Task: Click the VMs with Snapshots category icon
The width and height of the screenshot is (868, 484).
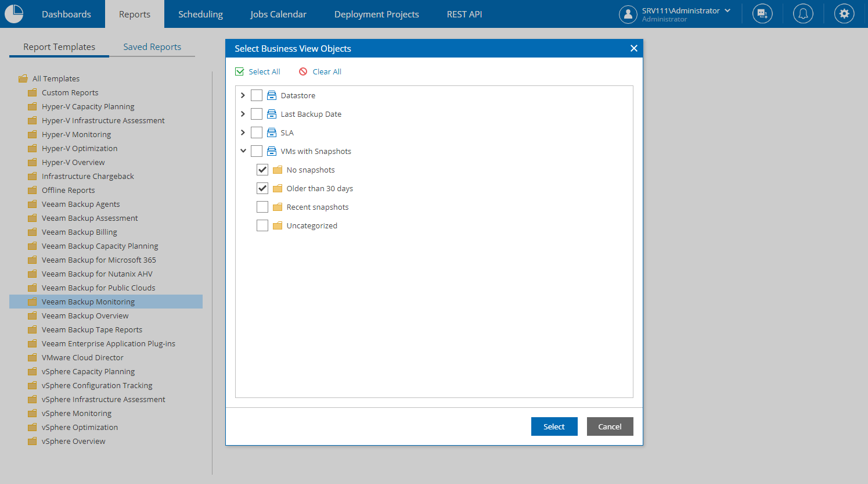Action: [x=272, y=151]
